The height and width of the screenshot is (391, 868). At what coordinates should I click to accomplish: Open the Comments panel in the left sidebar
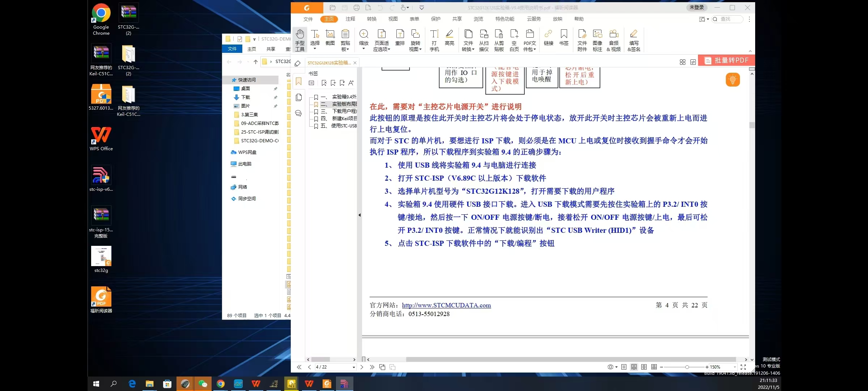point(298,113)
